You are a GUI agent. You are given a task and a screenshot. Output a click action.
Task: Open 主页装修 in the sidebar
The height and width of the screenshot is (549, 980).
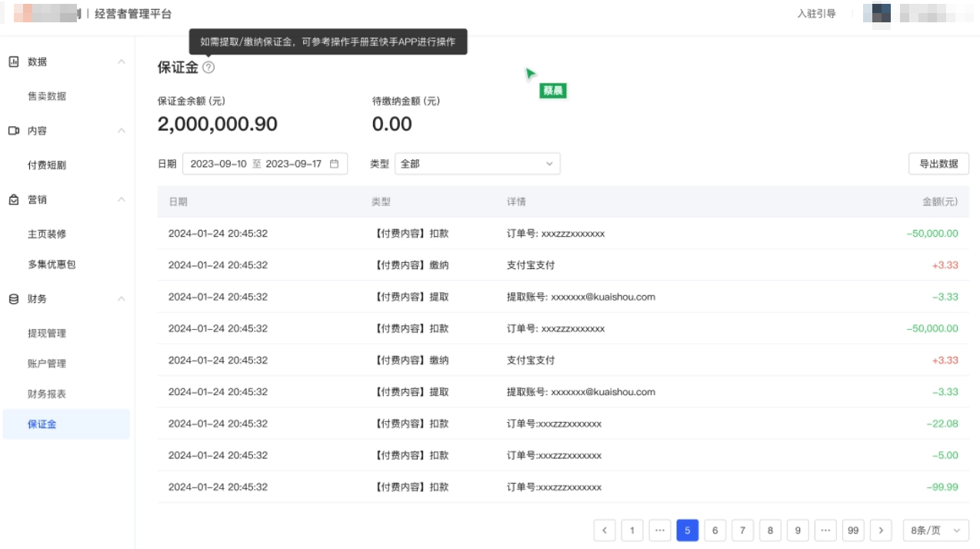[47, 234]
